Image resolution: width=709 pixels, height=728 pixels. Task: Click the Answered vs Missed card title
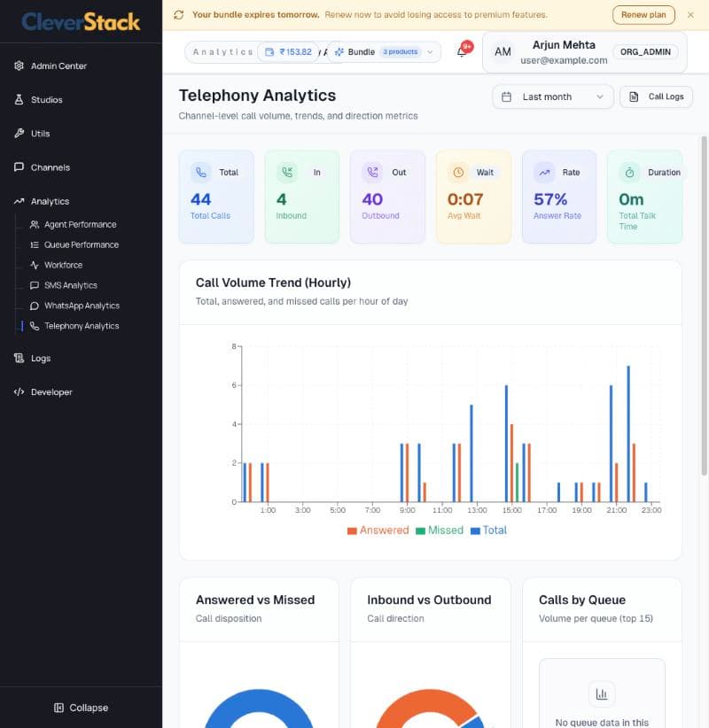(x=255, y=600)
